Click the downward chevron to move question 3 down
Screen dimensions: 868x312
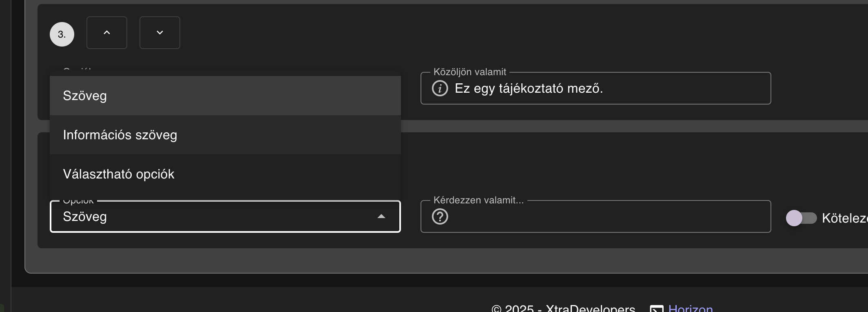[159, 33]
